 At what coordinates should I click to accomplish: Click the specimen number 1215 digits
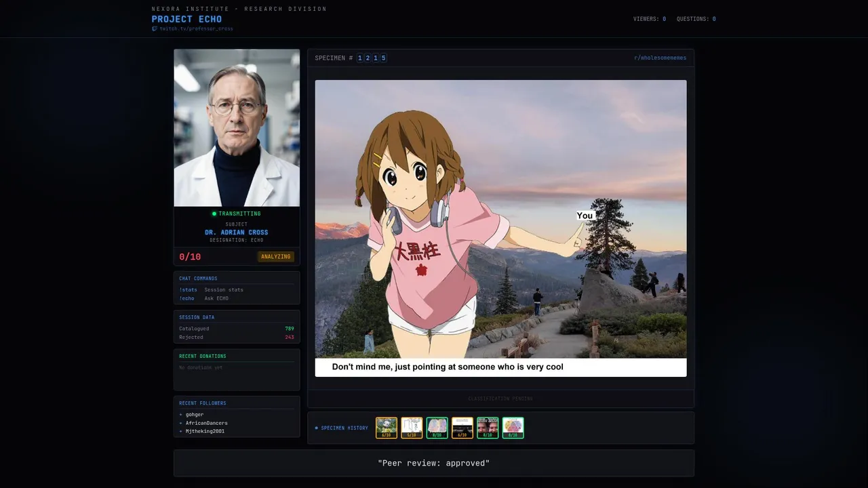pos(372,58)
